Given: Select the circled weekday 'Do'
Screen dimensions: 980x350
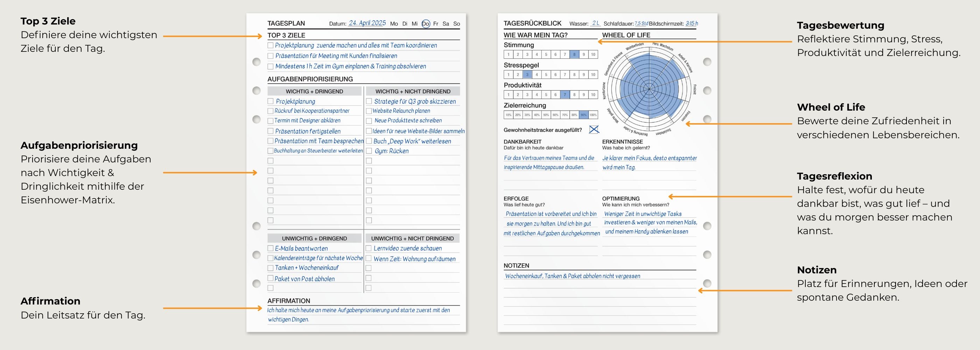Looking at the screenshot, I should pyautogui.click(x=425, y=23).
